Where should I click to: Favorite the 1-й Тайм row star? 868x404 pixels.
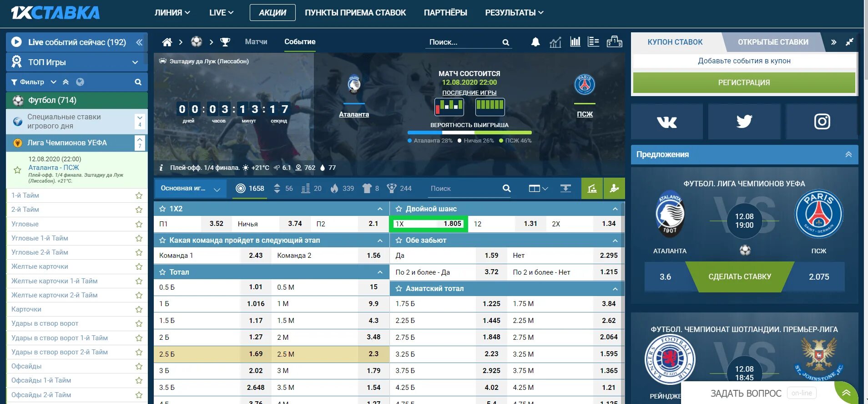[x=139, y=195]
